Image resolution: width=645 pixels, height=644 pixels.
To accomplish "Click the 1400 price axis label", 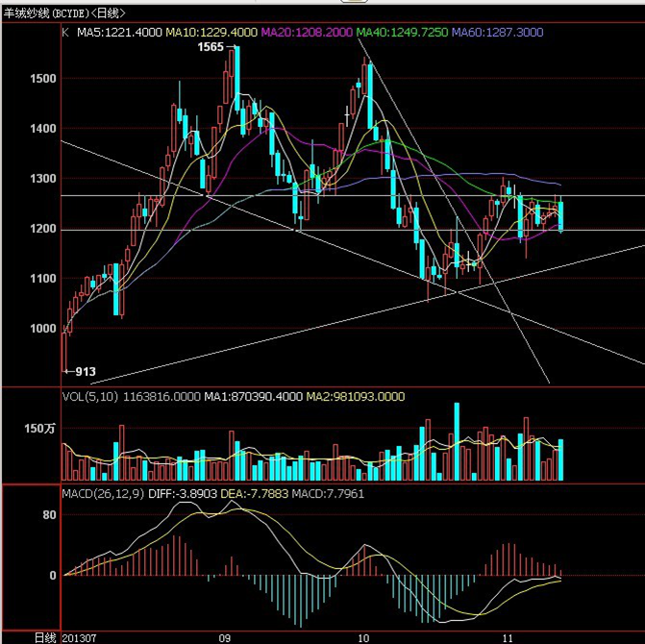I will pos(43,129).
